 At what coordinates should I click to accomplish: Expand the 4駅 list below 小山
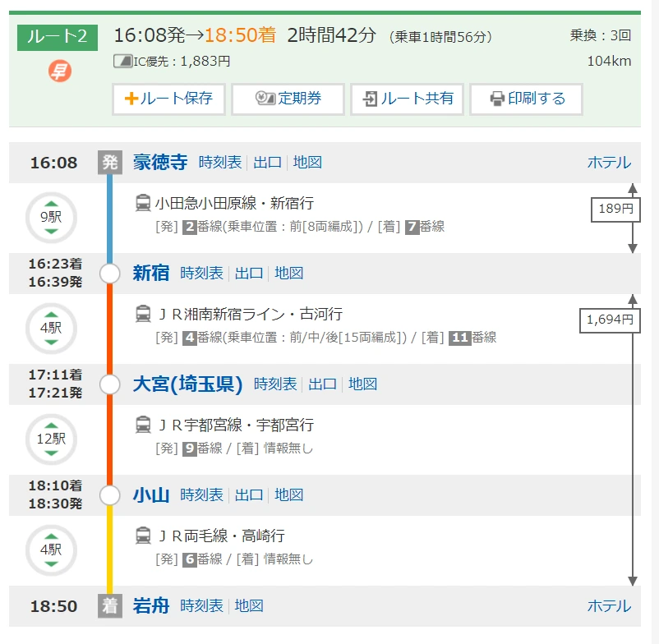click(x=50, y=549)
